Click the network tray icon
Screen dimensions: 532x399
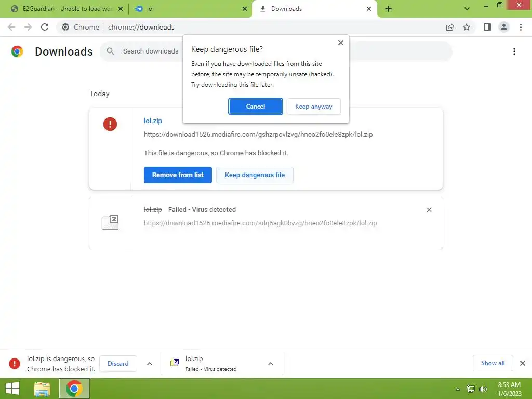(x=471, y=389)
